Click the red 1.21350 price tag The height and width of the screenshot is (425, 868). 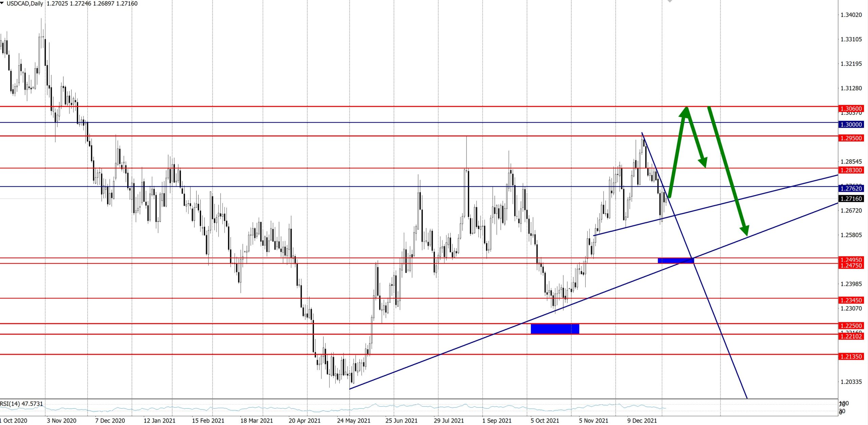click(x=851, y=356)
